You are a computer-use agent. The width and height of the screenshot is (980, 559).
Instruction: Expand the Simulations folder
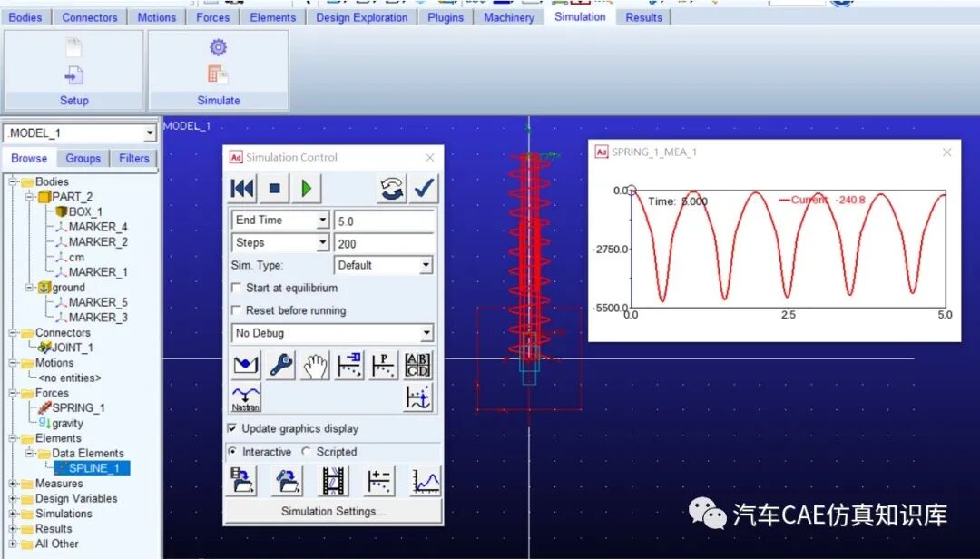click(13, 514)
